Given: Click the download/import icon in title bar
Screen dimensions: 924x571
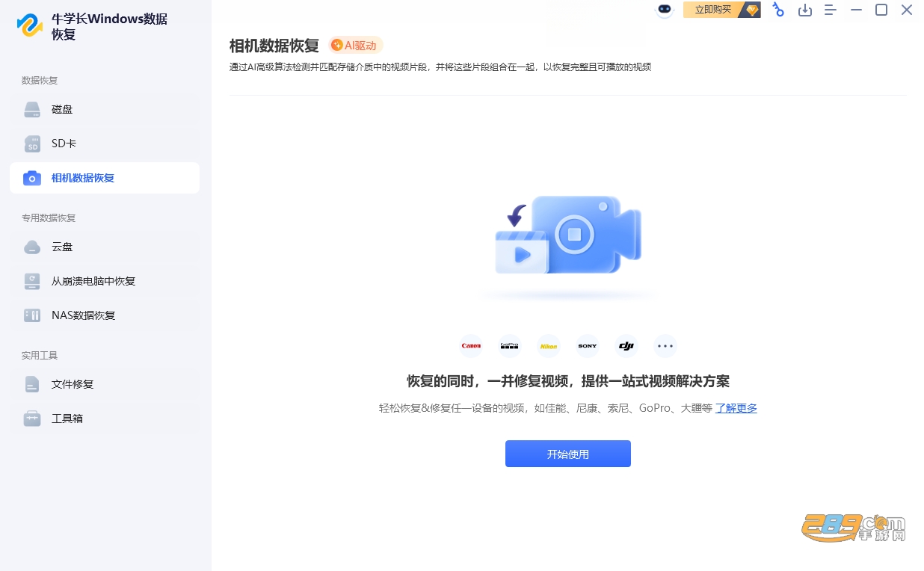Looking at the screenshot, I should coord(805,10).
